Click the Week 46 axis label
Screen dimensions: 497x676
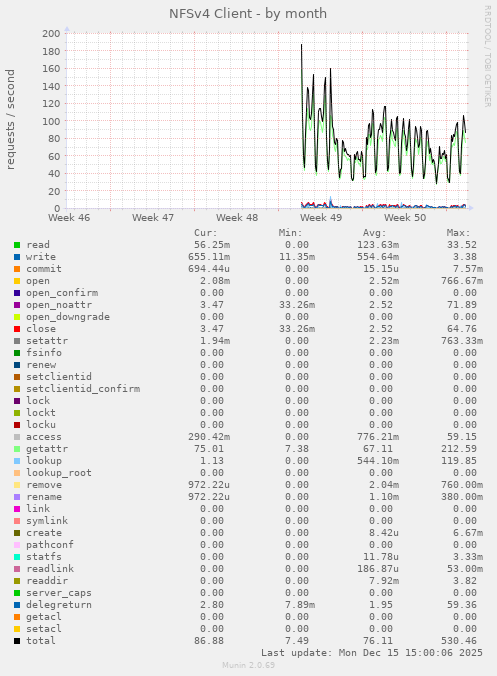click(69, 218)
